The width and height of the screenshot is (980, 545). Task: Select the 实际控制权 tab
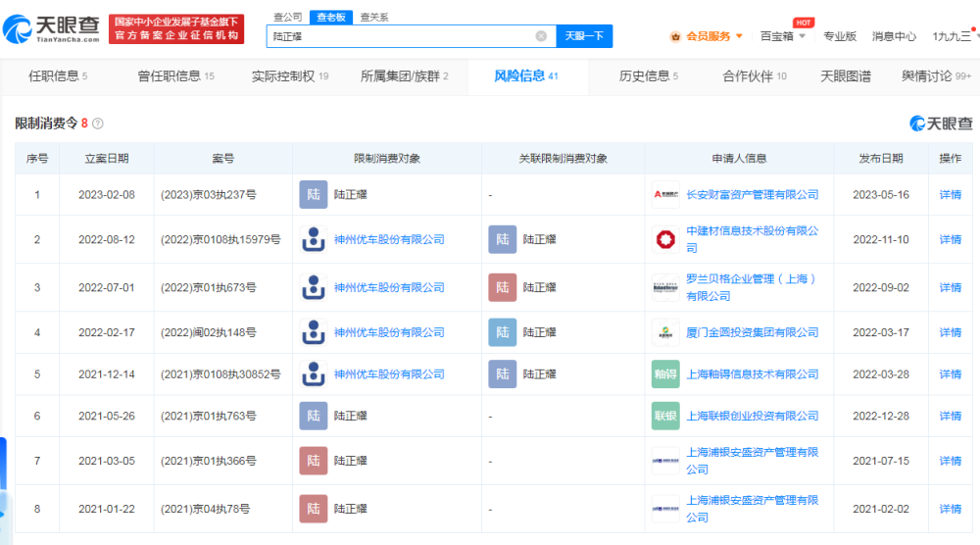tap(289, 76)
